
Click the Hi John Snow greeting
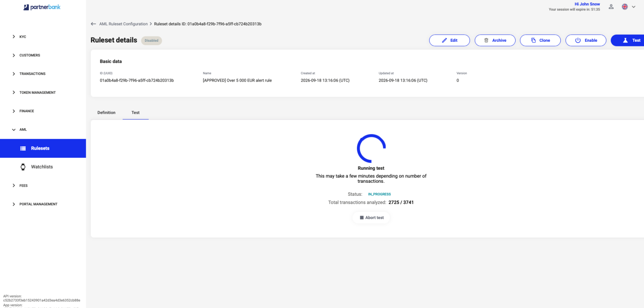587,4
